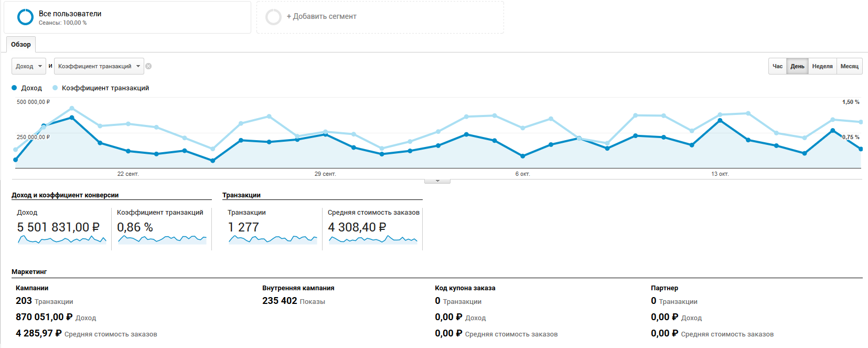Switch chart granularity to Неделя

822,66
